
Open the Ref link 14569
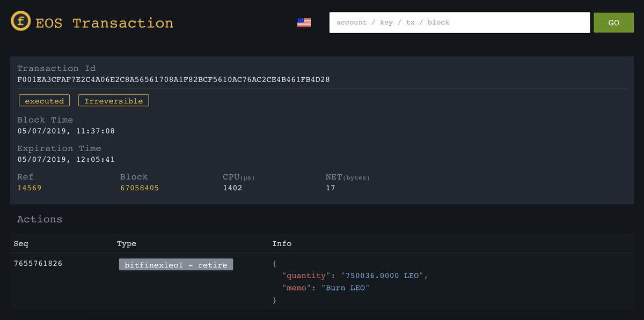29,188
